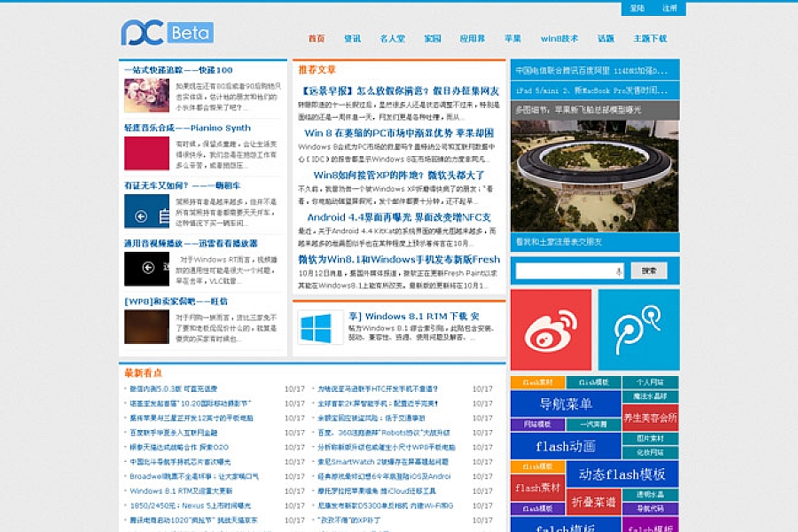Open the 主题下载 nav item
This screenshot has width=798, height=532.
coord(650,38)
